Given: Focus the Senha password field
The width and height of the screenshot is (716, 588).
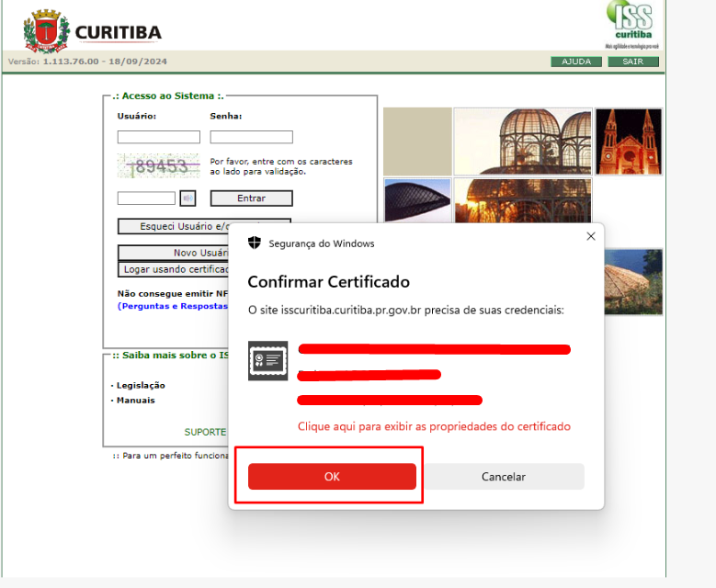Looking at the screenshot, I should pos(251,137).
